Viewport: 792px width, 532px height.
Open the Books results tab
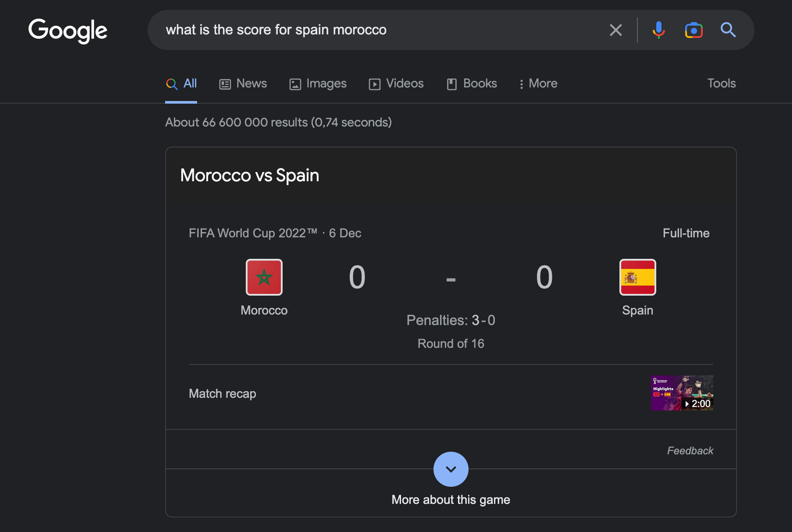coord(472,84)
